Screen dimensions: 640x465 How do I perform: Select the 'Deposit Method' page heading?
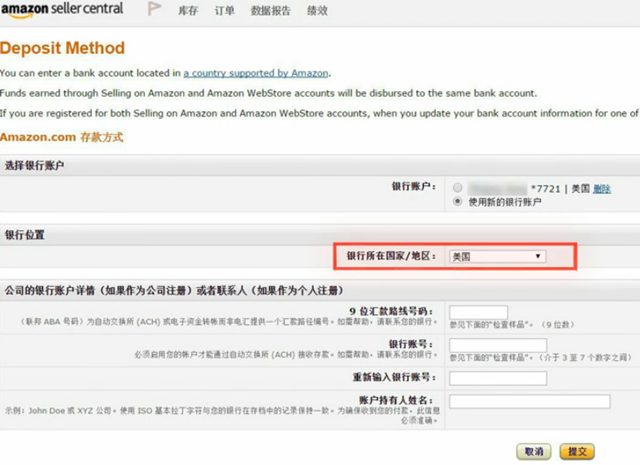point(62,48)
